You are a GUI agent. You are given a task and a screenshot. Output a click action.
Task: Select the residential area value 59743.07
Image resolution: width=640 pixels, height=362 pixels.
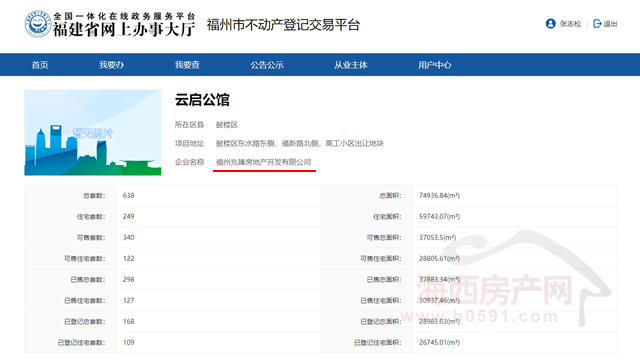(x=439, y=216)
